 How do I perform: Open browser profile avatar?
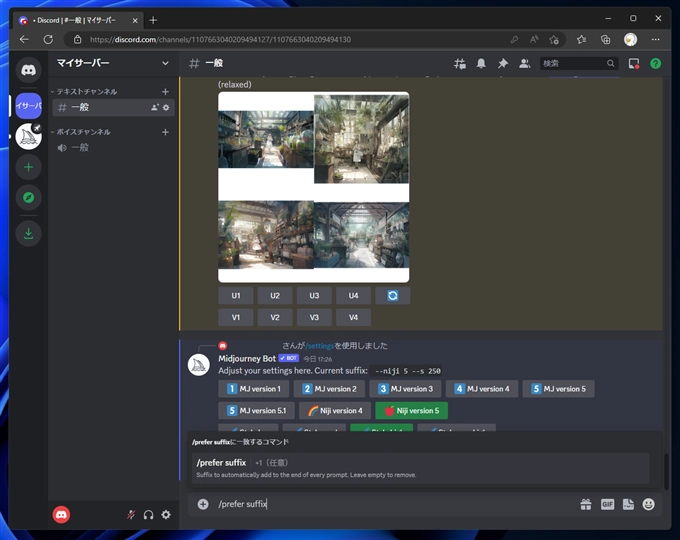tap(630, 39)
